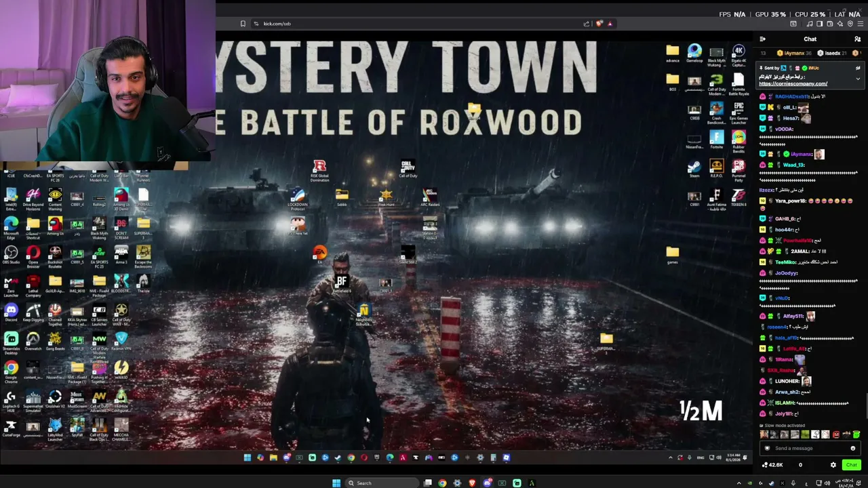Open Chrome from the outer taskbar
Screen dimensions: 868x488
pyautogui.click(x=442, y=483)
